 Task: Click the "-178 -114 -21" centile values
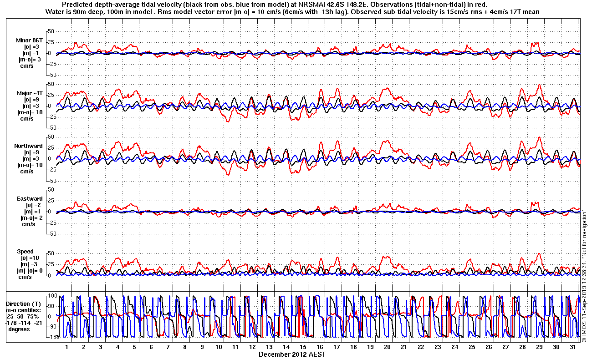tap(23, 323)
